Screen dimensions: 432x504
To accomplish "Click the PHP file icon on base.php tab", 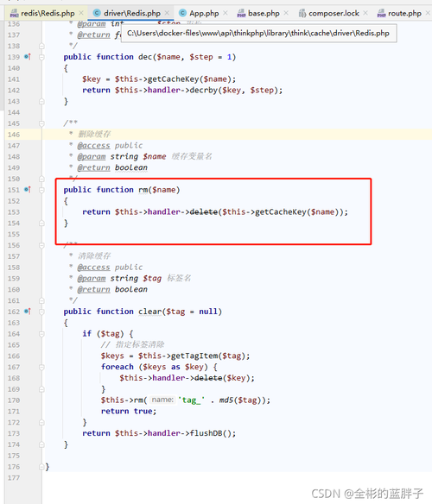I will (241, 13).
